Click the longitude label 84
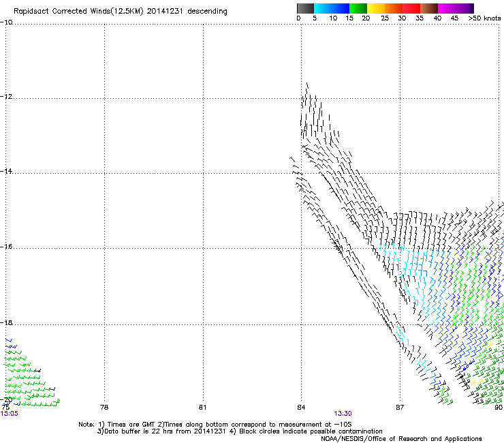Screen dimensions: 504x443 (x=301, y=408)
